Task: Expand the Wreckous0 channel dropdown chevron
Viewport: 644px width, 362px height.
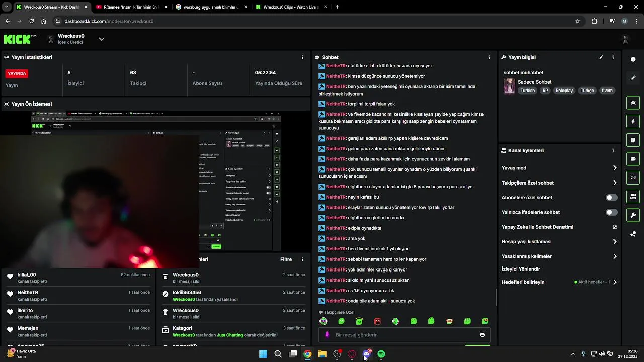Action: (101, 39)
